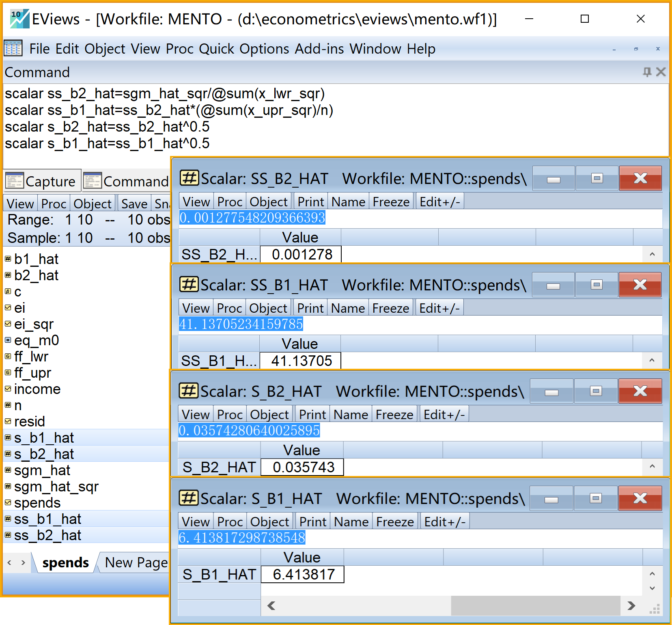This screenshot has width=672, height=625.
Task: Open the Quick menu
Action: [216, 49]
